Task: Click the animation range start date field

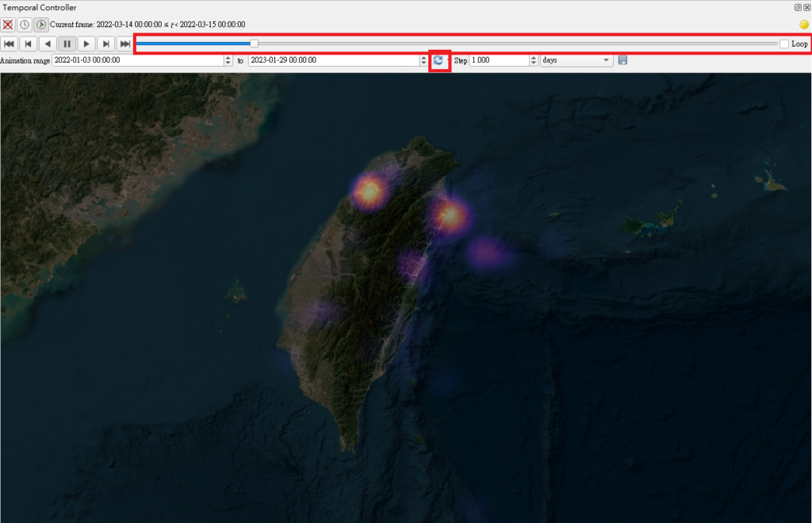Action: [138, 60]
